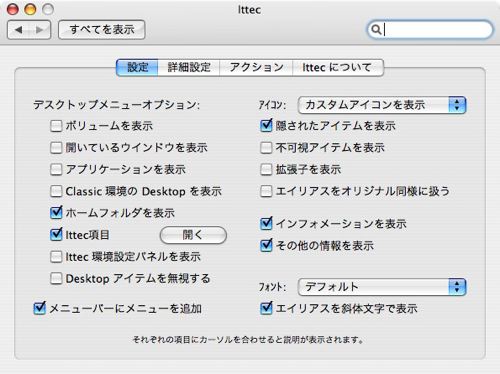Uncheck その他の情報を表示 checkbox
This screenshot has width=500, height=374.
tap(266, 246)
